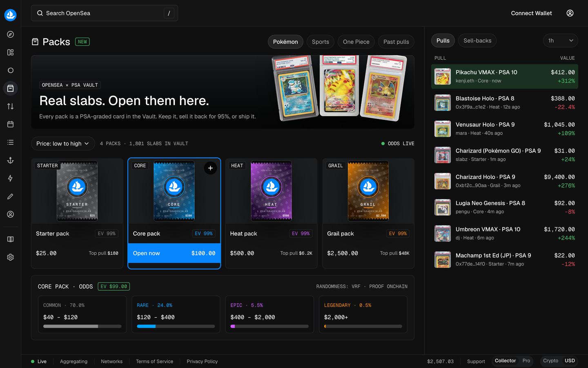
Task: Set currency display to USD
Action: pyautogui.click(x=570, y=361)
